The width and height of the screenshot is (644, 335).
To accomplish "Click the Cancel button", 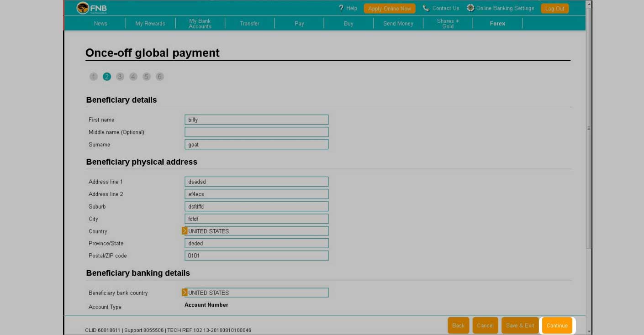I will pyautogui.click(x=485, y=325).
